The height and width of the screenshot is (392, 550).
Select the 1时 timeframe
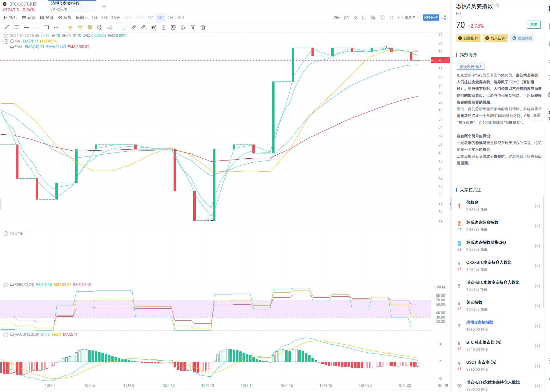(151, 18)
